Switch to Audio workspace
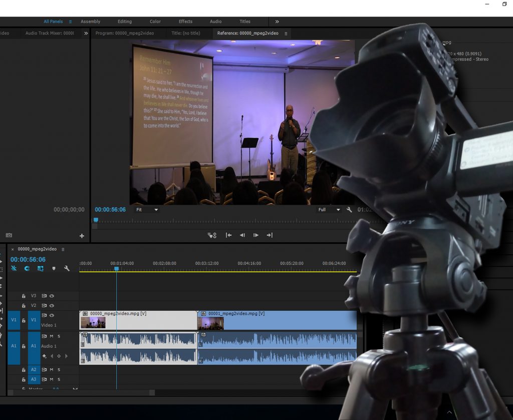Viewport: 513px width, 420px height. [215, 22]
